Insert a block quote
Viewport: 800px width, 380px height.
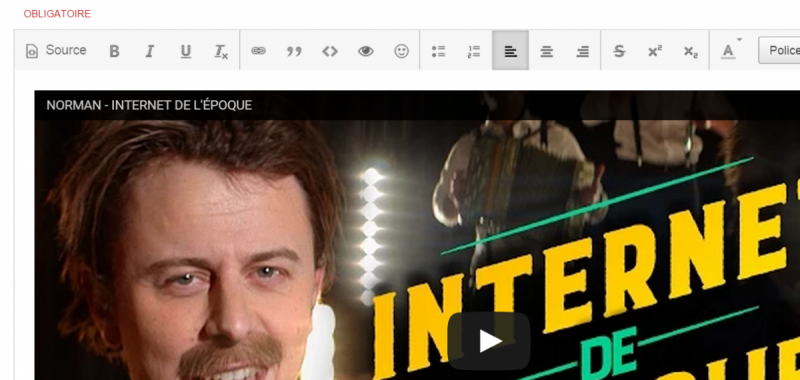(294, 50)
